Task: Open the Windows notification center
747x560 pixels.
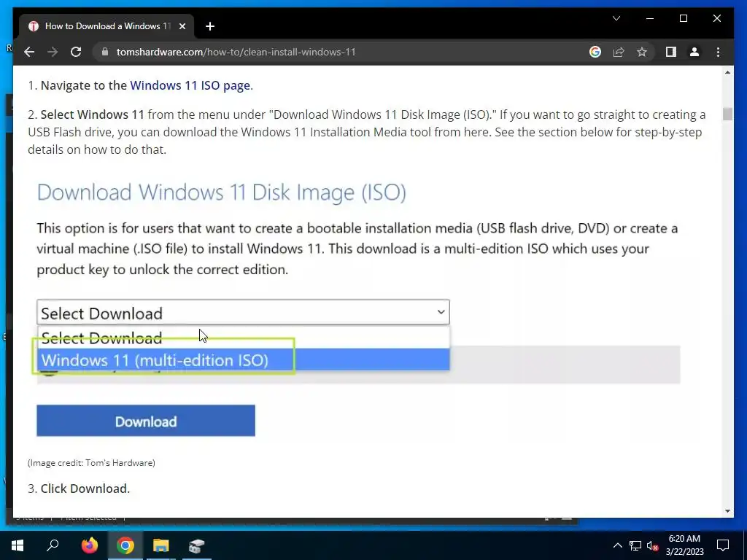Action: tap(723, 545)
